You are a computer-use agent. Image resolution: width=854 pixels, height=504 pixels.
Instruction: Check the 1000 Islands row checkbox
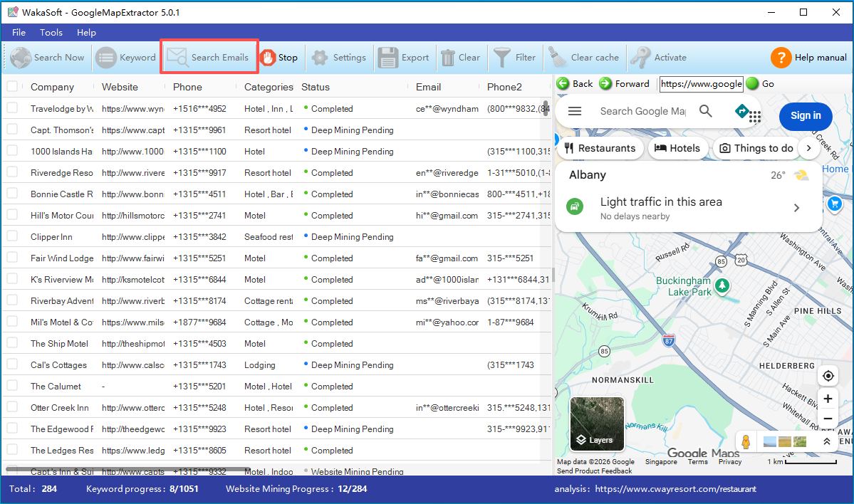[x=12, y=150]
